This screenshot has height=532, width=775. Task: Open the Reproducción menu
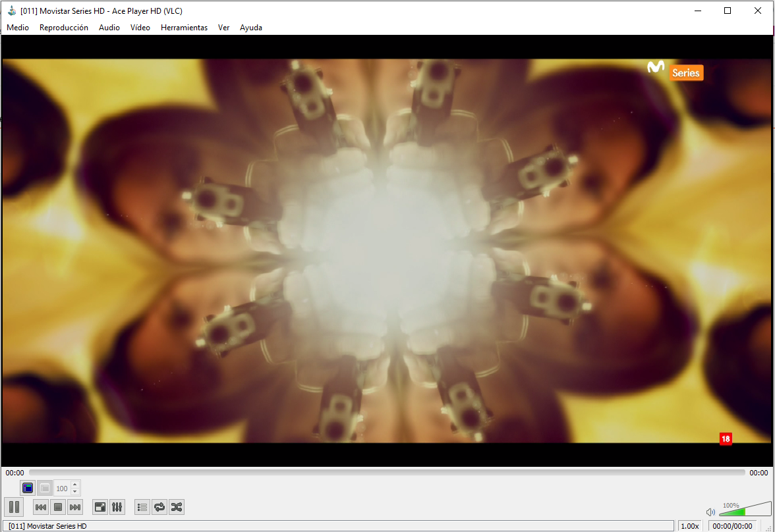tap(64, 28)
